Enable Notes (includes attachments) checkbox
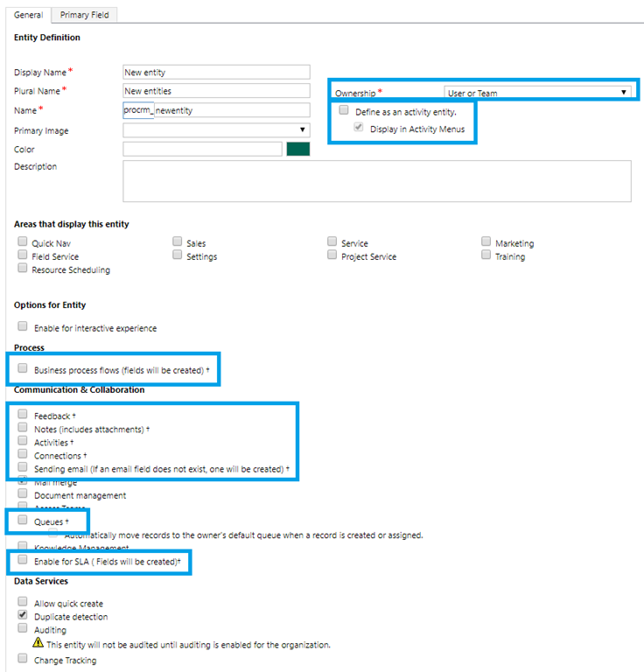Screen dimensions: 644x672 23,428
